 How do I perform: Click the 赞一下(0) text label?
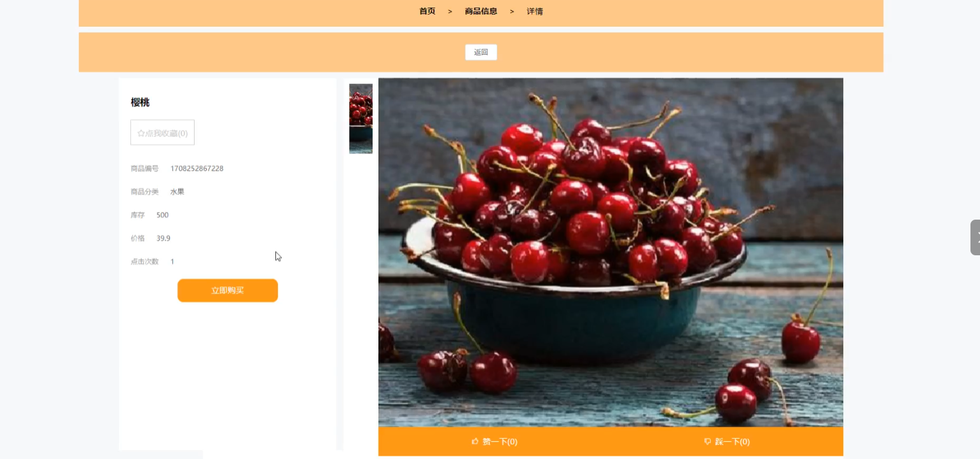[500, 442]
